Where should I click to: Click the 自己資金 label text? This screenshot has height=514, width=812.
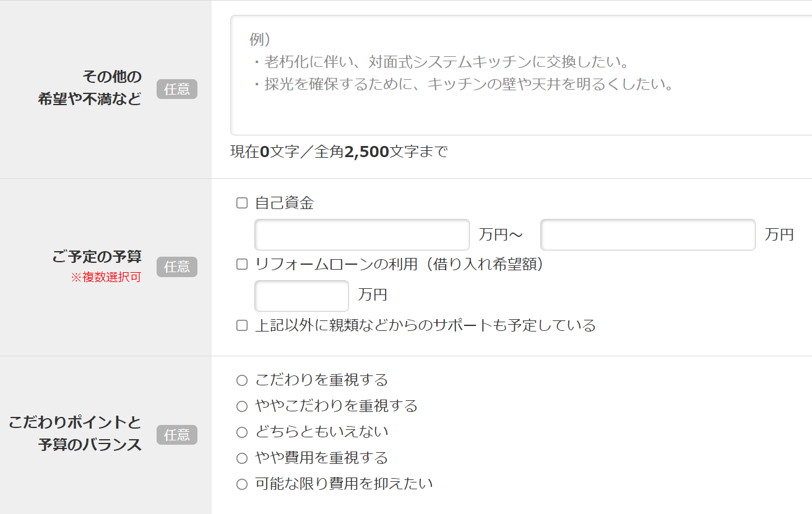[x=285, y=203]
